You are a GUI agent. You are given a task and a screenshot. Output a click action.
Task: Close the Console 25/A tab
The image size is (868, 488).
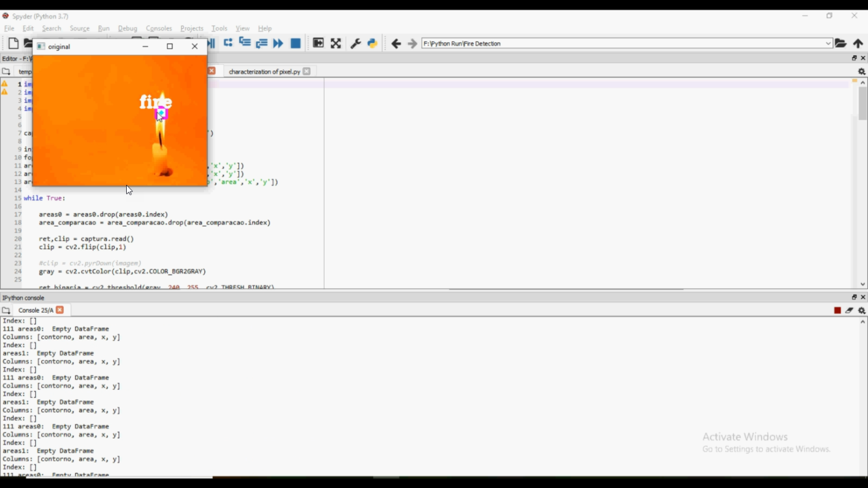point(60,310)
